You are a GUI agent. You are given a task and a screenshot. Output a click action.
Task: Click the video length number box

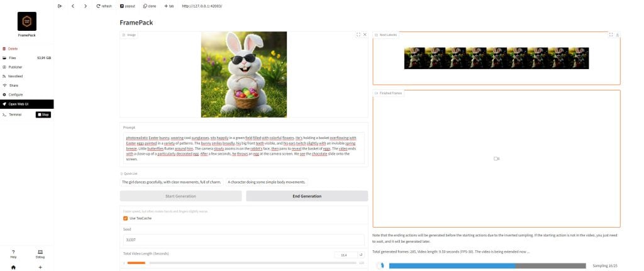[346, 255]
